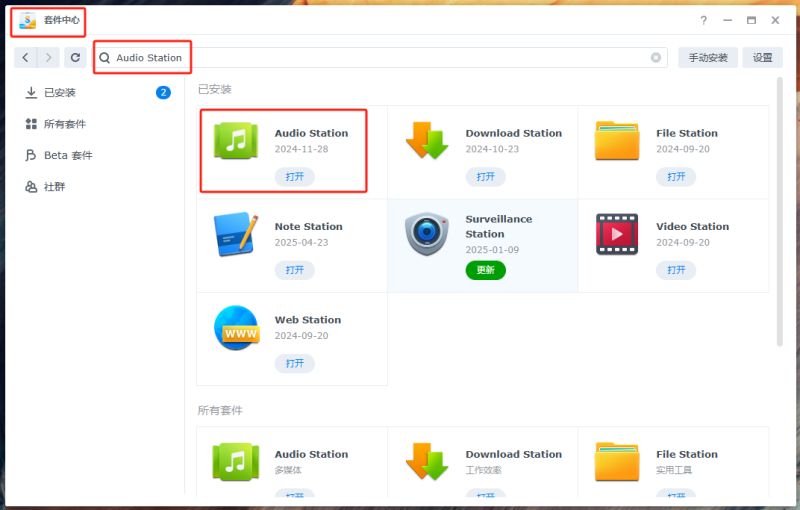Screen dimensions: 800x510
Task: Click the 设置 button
Action: click(x=762, y=58)
